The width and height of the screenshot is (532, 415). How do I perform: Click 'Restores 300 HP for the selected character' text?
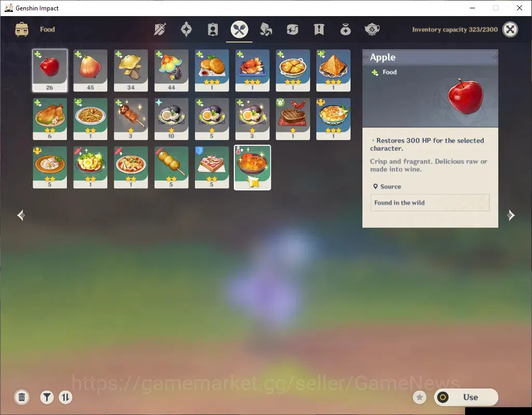(x=427, y=144)
